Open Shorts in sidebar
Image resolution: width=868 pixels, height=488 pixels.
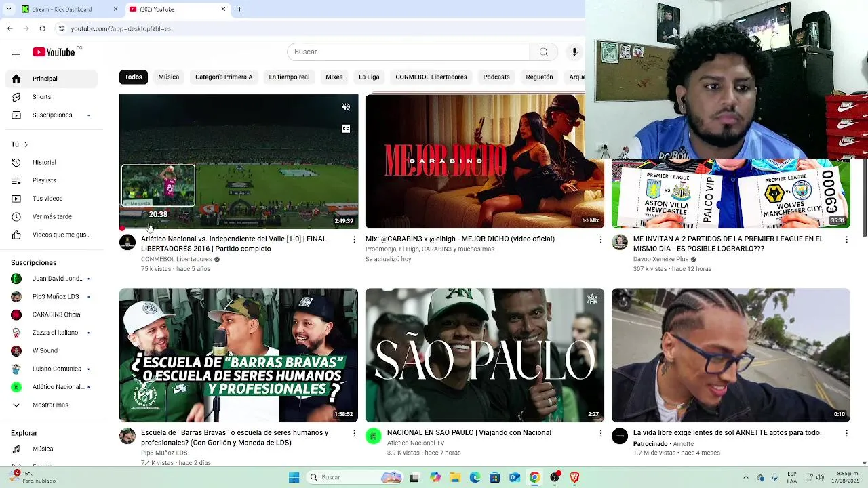pos(52,97)
